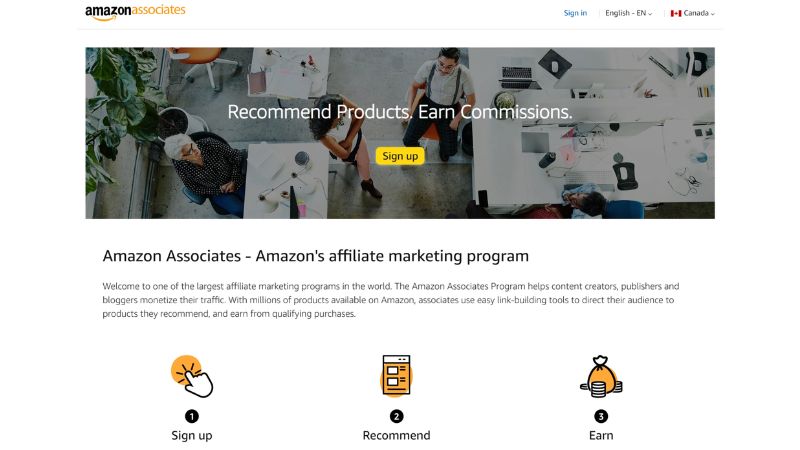
Task: Click the Canadian flag icon
Action: [x=676, y=13]
